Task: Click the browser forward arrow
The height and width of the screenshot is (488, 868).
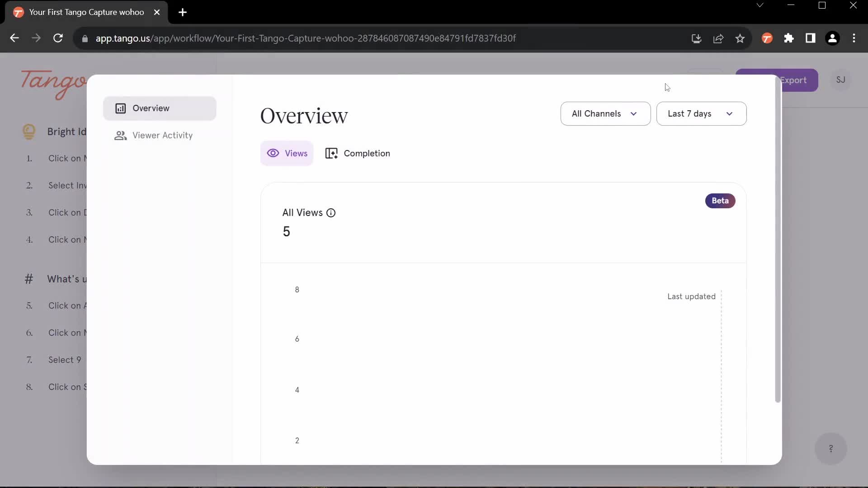Action: pos(36,38)
